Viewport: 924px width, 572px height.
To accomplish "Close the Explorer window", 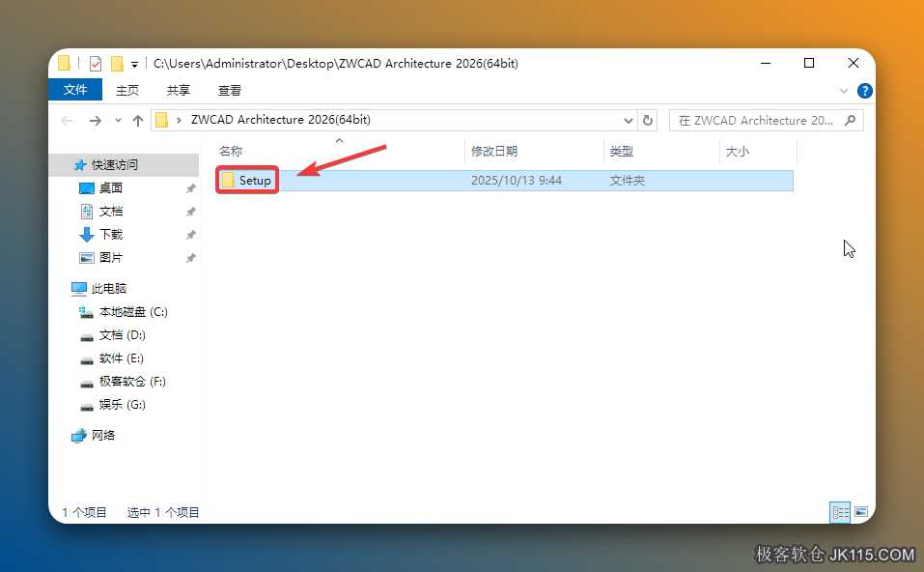I will tap(853, 63).
